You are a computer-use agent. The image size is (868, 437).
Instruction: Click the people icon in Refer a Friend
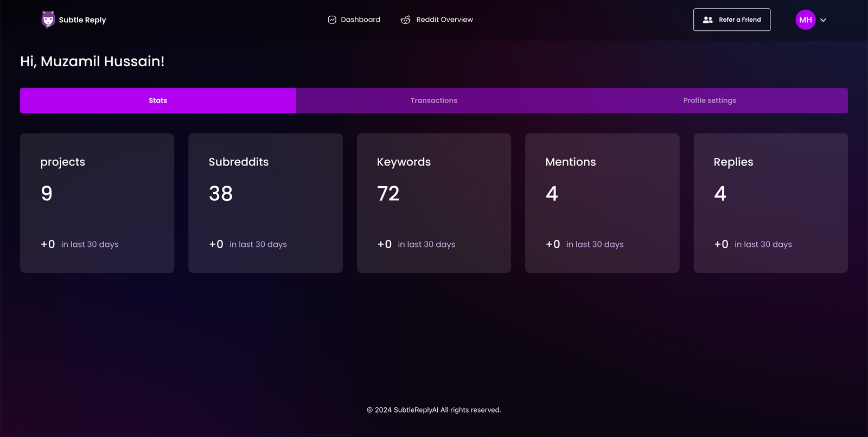pyautogui.click(x=708, y=20)
